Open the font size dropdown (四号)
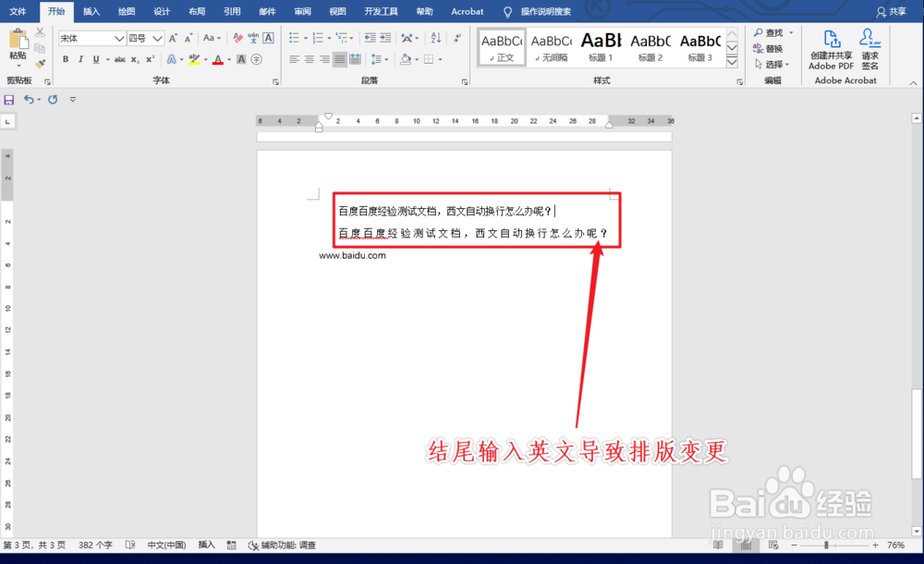Screen dimensions: 924x564 coord(157,38)
